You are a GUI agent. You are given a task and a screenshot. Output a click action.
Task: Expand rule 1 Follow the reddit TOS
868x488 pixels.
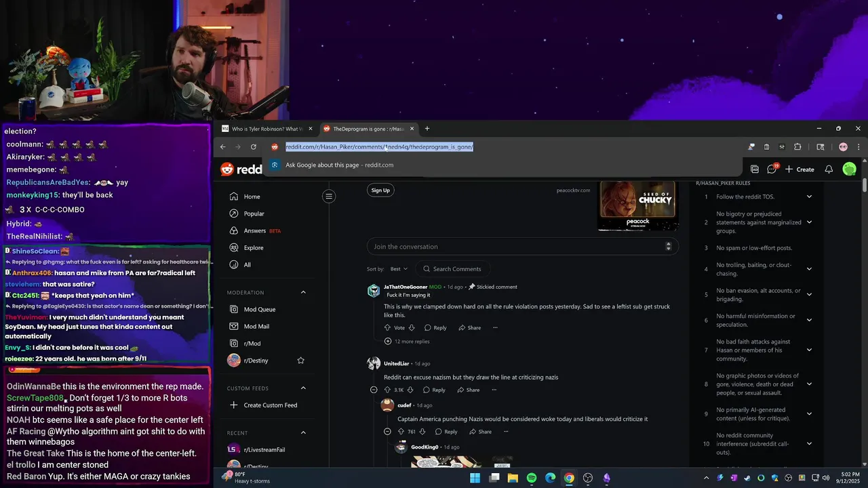[x=809, y=197]
